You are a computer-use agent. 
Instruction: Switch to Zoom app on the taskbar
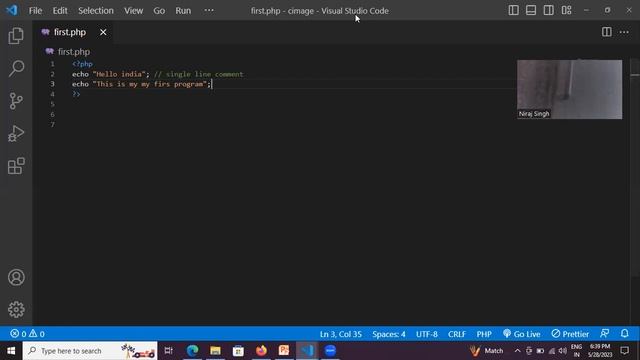coord(330,351)
